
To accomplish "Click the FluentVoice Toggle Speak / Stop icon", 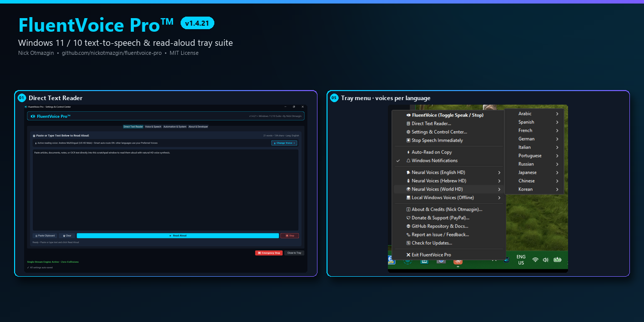I will [409, 115].
